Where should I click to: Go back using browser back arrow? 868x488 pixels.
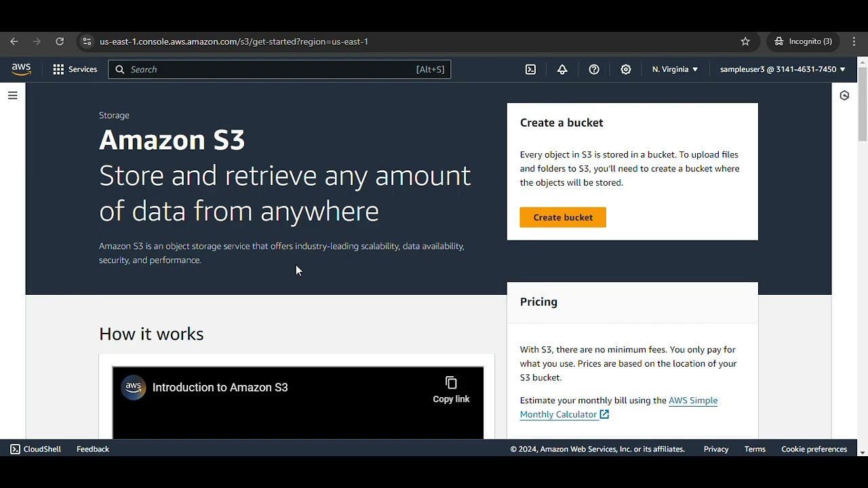[14, 41]
